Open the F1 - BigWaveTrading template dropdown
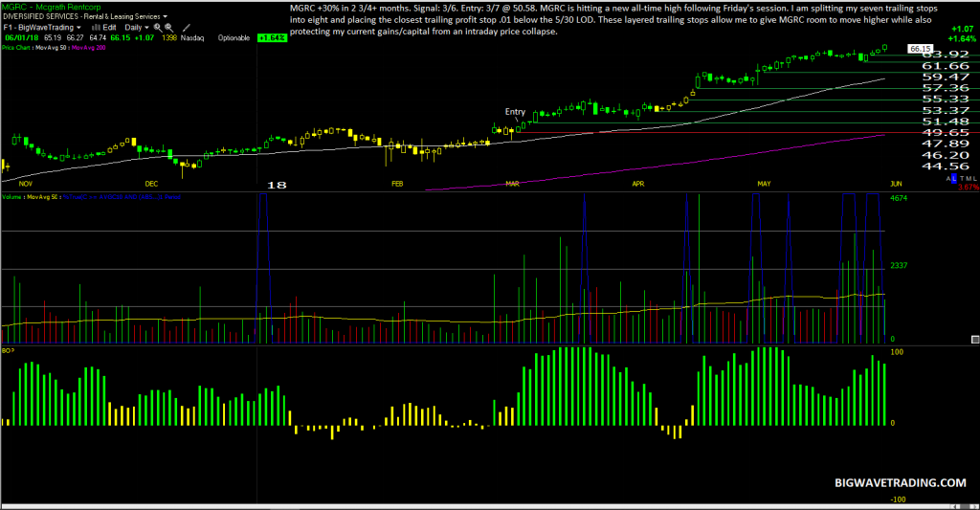This screenshot has height=510, width=980. pyautogui.click(x=42, y=28)
